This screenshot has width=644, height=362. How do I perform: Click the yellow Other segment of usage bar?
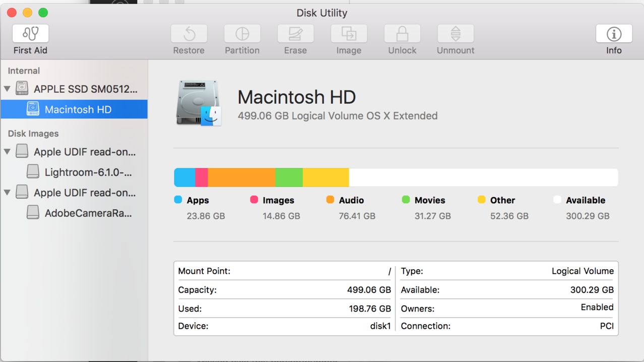(x=326, y=177)
